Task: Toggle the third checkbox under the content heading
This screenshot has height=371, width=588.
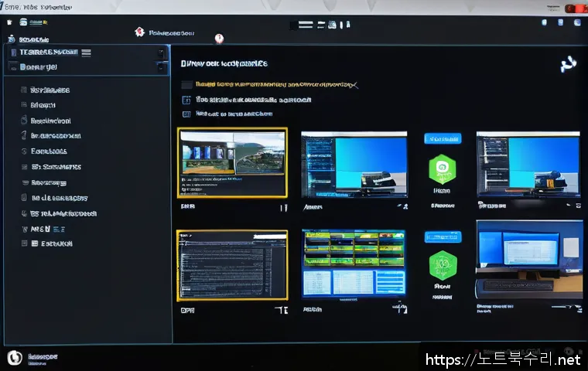Action: coord(186,114)
